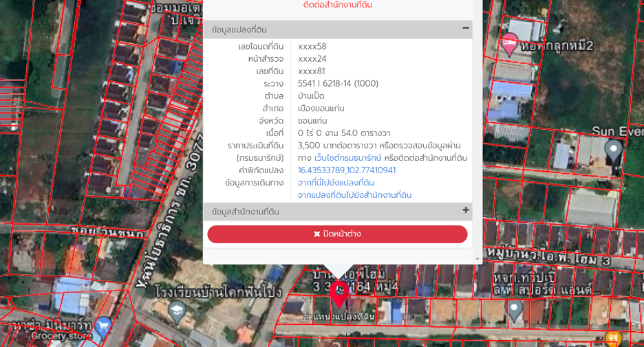Click the school icon for โรงเรียนบ้านโคกฟันโปง
This screenshot has height=347, width=644.
pyautogui.click(x=177, y=311)
